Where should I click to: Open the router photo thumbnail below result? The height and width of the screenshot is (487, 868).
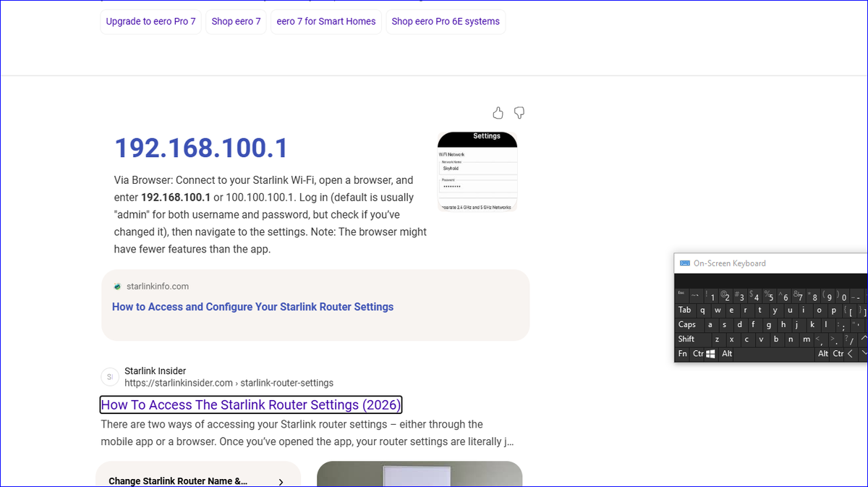tap(420, 474)
